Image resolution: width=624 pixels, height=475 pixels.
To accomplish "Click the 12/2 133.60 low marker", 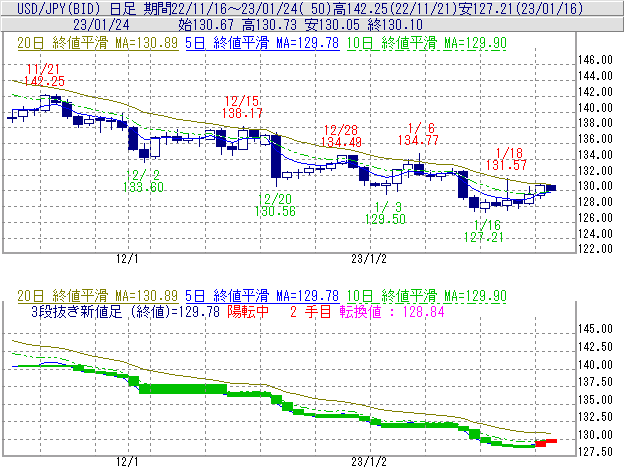I will click(143, 181).
